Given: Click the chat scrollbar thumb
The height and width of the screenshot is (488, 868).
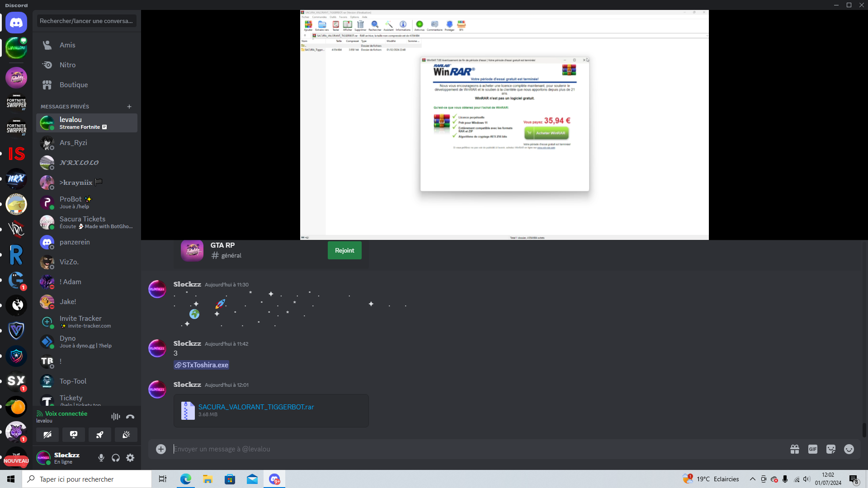Looking at the screenshot, I should click(x=864, y=430).
